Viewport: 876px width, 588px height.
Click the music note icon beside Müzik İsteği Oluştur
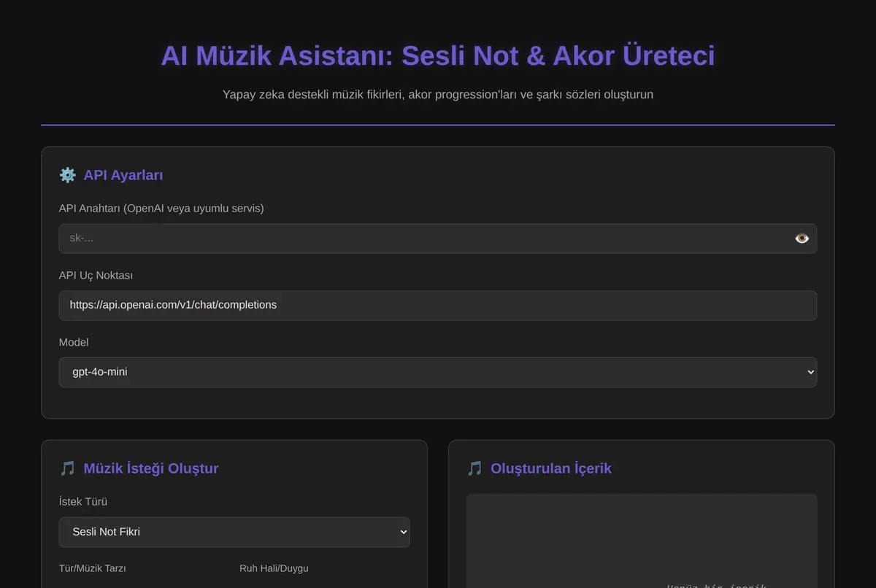67,468
